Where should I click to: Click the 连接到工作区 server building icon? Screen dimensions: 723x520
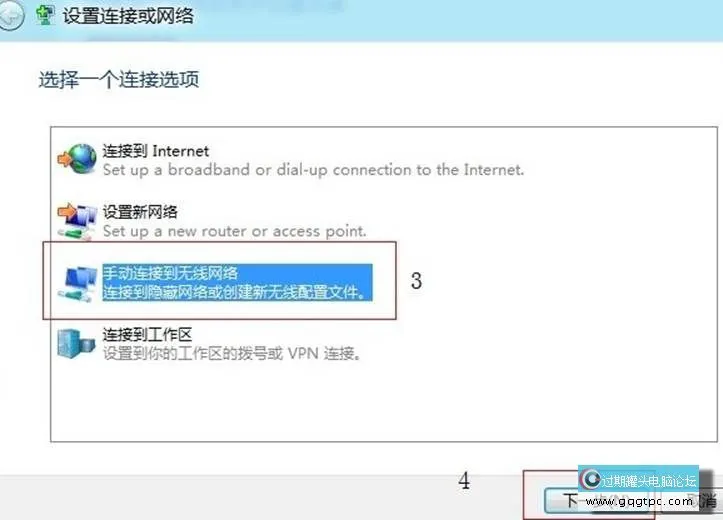pyautogui.click(x=76, y=343)
